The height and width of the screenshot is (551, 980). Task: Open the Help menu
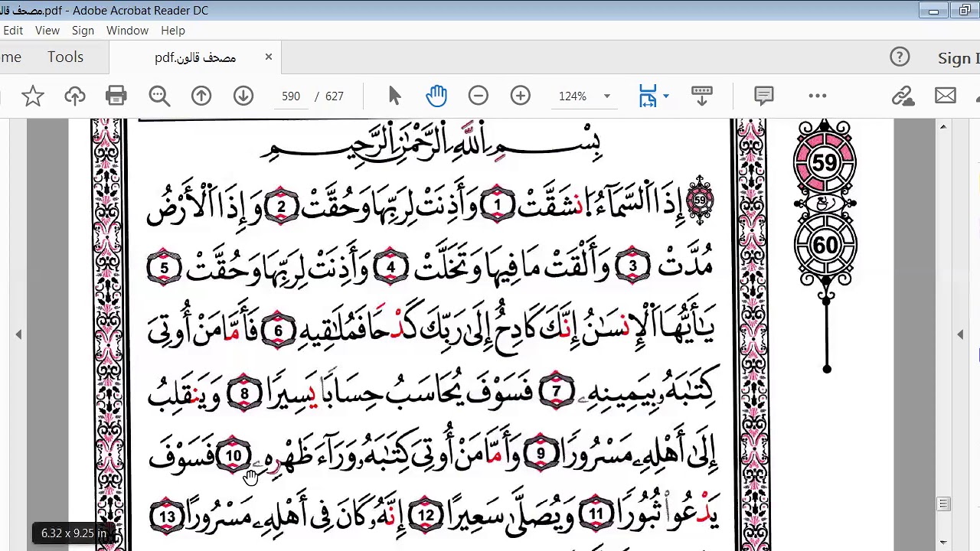[173, 31]
